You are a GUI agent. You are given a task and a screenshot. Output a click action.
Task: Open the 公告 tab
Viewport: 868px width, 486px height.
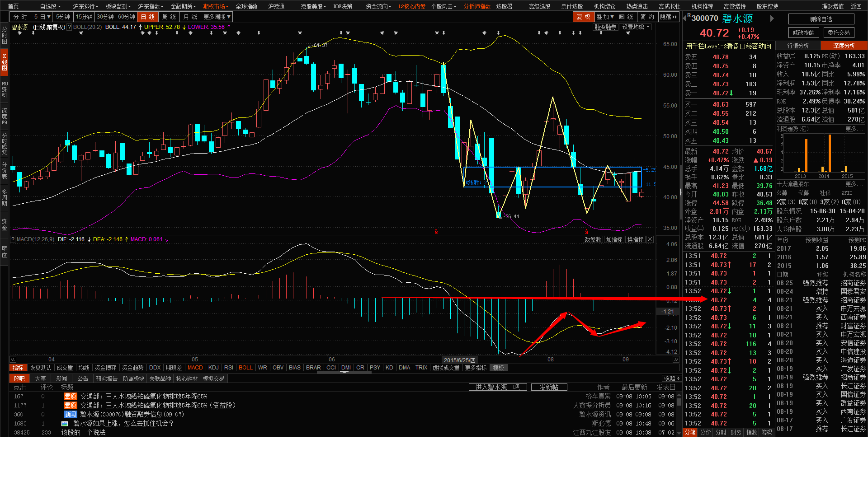tap(83, 379)
